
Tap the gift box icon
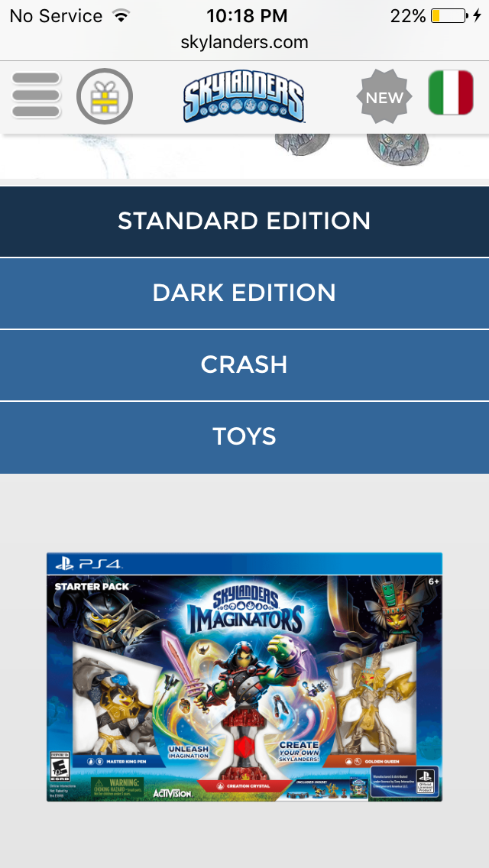pyautogui.click(x=105, y=96)
